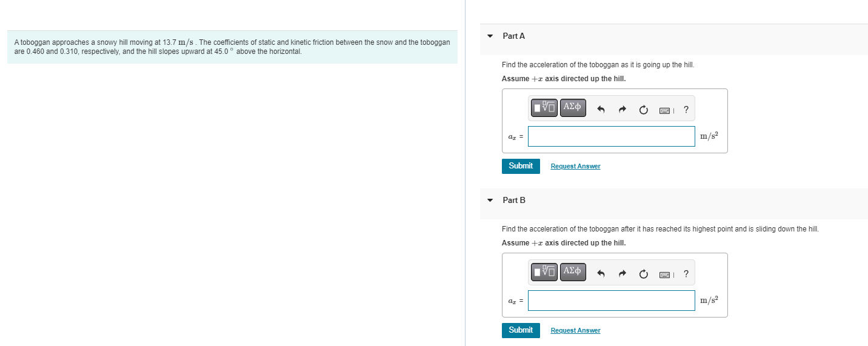The height and width of the screenshot is (346, 868).
Task: Focus the Part B acceleration input field
Action: [611, 301]
